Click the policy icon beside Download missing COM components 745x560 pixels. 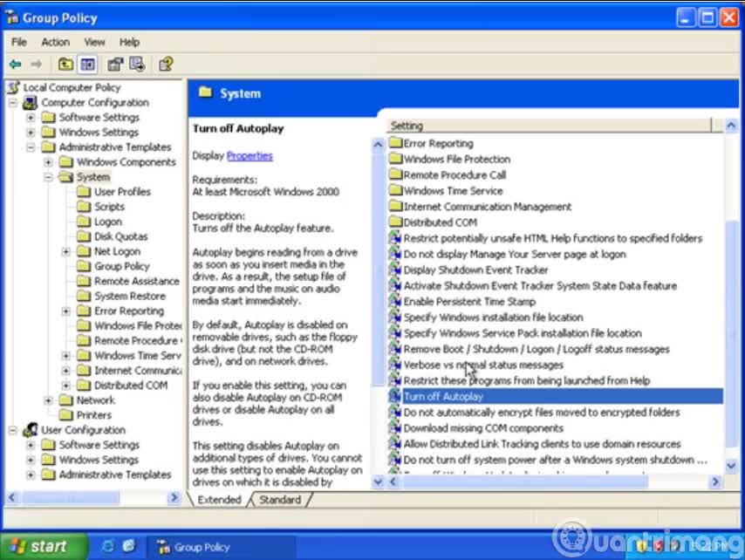point(395,428)
